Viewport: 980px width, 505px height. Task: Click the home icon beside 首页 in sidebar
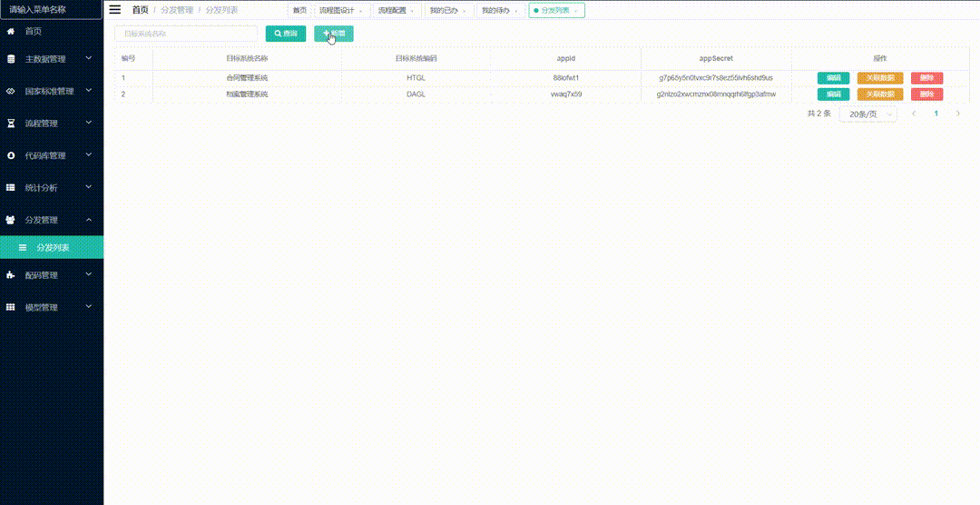coord(11,31)
